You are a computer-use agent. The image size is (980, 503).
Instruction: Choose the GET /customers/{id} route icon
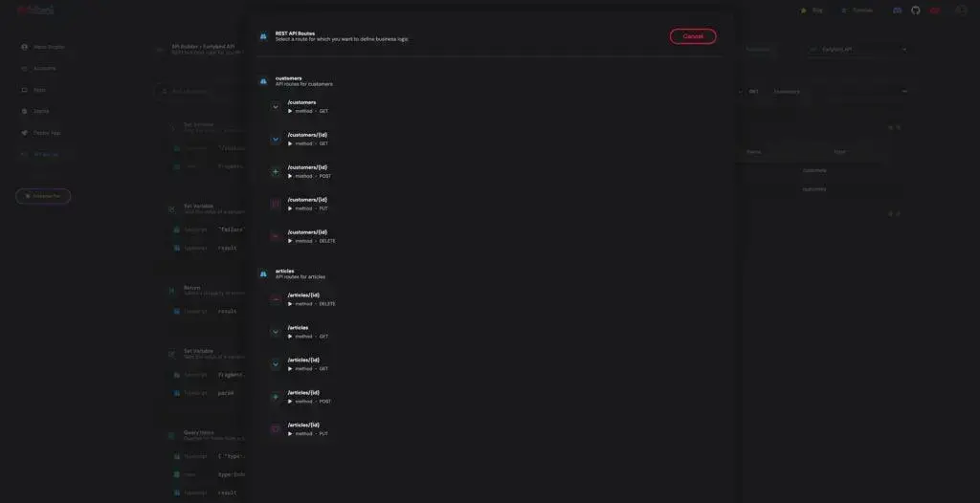[275, 140]
